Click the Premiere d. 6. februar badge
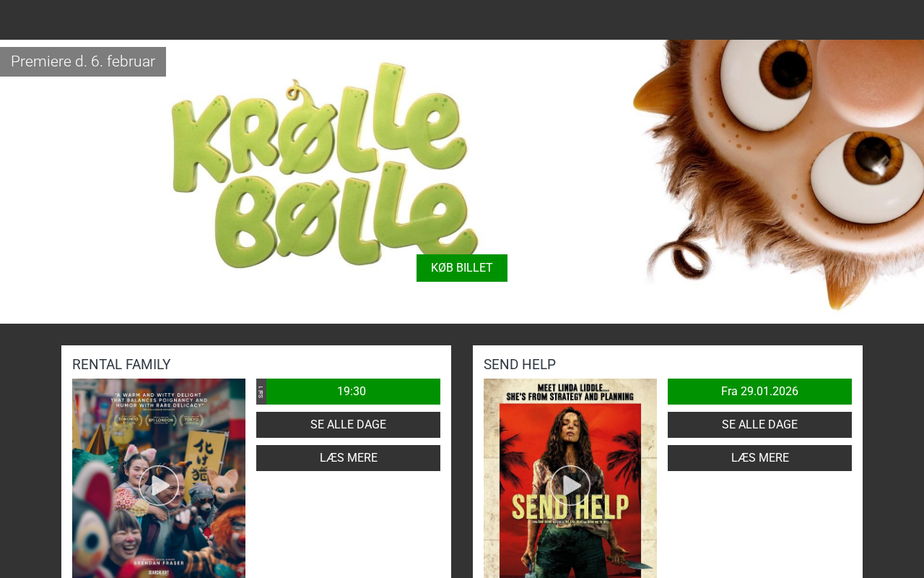The width and height of the screenshot is (924, 578). pyautogui.click(x=83, y=61)
